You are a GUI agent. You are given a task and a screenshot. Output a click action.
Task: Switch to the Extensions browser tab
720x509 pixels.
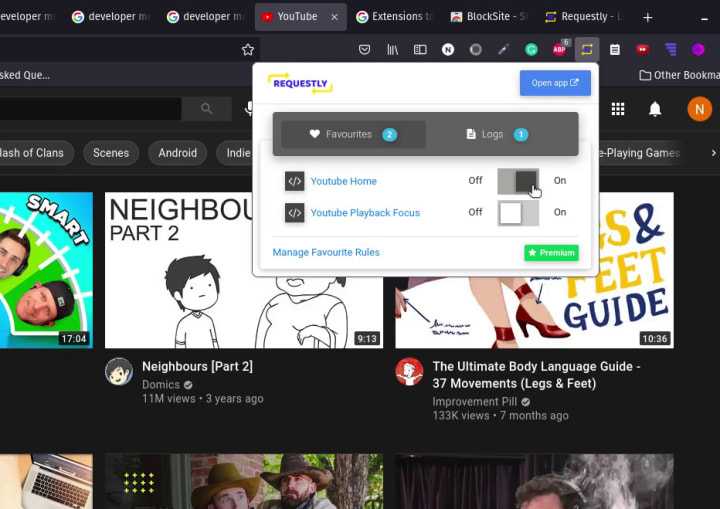pos(394,17)
